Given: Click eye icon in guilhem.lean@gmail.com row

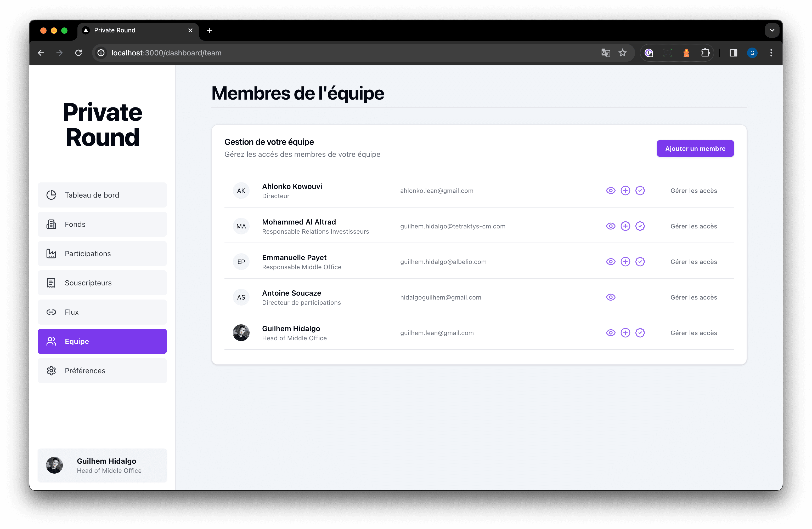Looking at the screenshot, I should pos(611,333).
